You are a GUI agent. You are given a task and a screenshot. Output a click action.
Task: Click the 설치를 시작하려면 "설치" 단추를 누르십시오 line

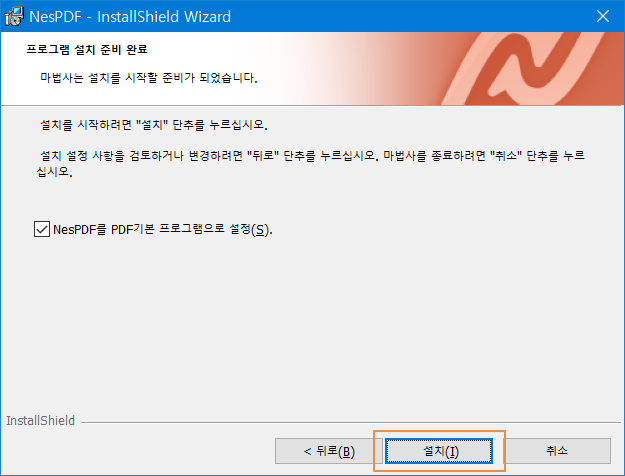154,125
